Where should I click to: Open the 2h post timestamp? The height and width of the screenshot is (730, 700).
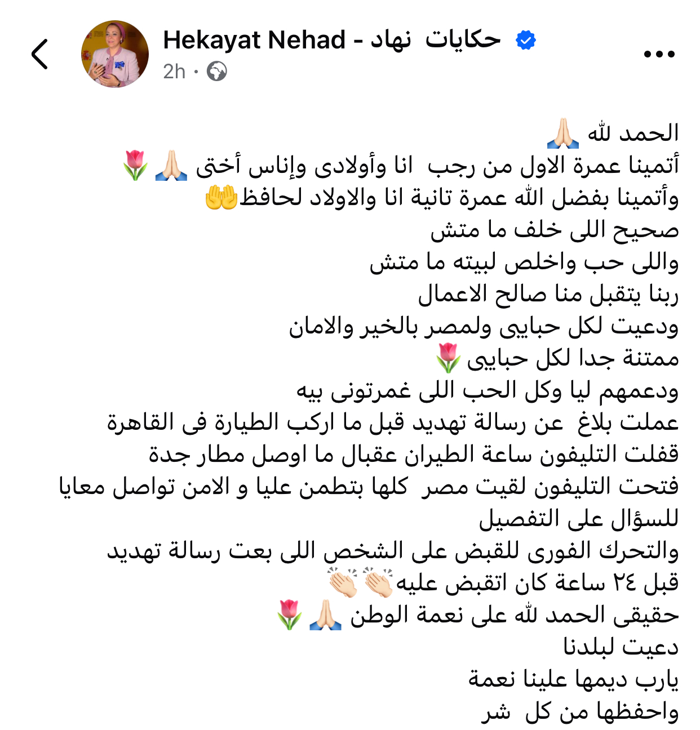click(x=174, y=72)
